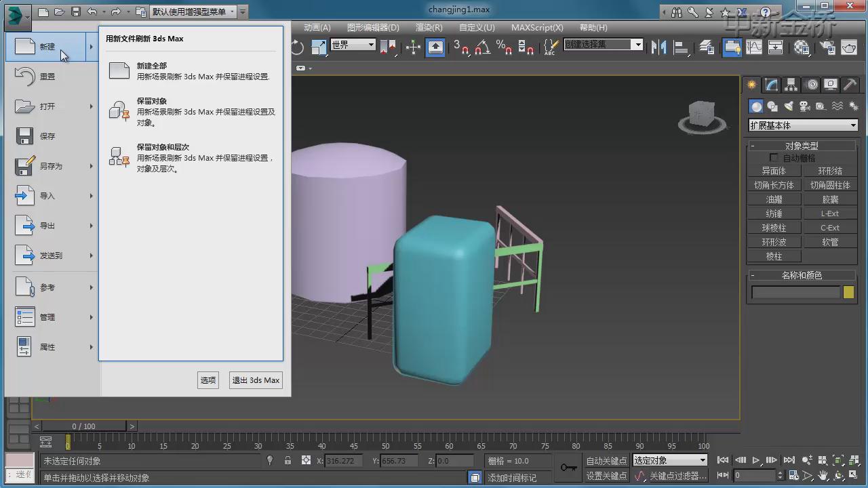Choose New All (新建全部) option
Viewport: 868px width, 488px height.
click(x=191, y=71)
